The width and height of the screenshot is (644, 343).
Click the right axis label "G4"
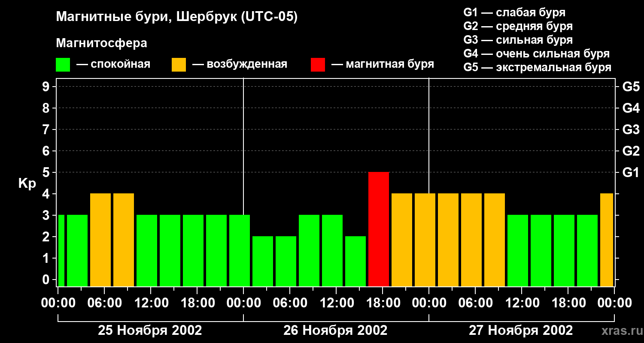631,108
